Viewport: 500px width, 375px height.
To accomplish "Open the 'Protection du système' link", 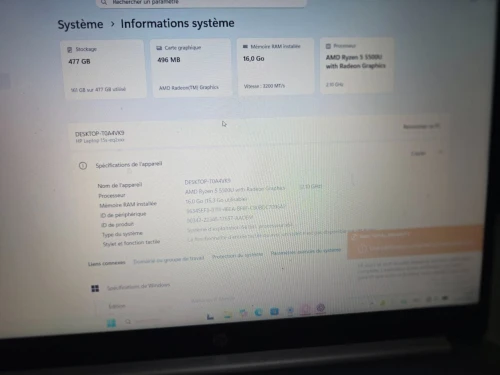I will pyautogui.click(x=238, y=255).
